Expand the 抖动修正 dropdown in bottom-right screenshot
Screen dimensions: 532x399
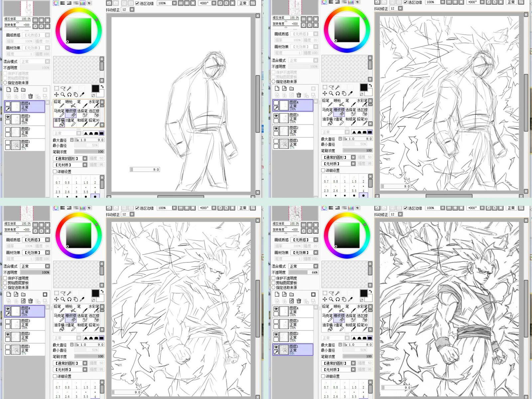(400, 214)
